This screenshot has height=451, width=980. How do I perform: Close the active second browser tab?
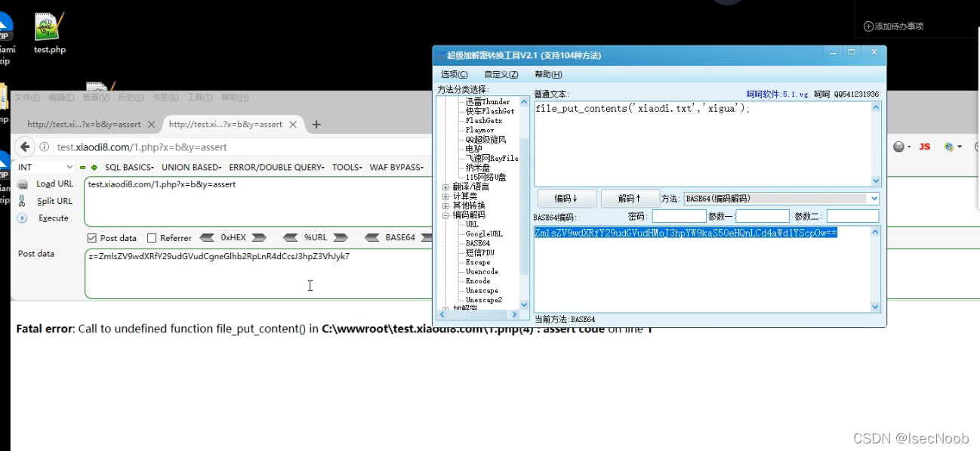click(x=293, y=125)
